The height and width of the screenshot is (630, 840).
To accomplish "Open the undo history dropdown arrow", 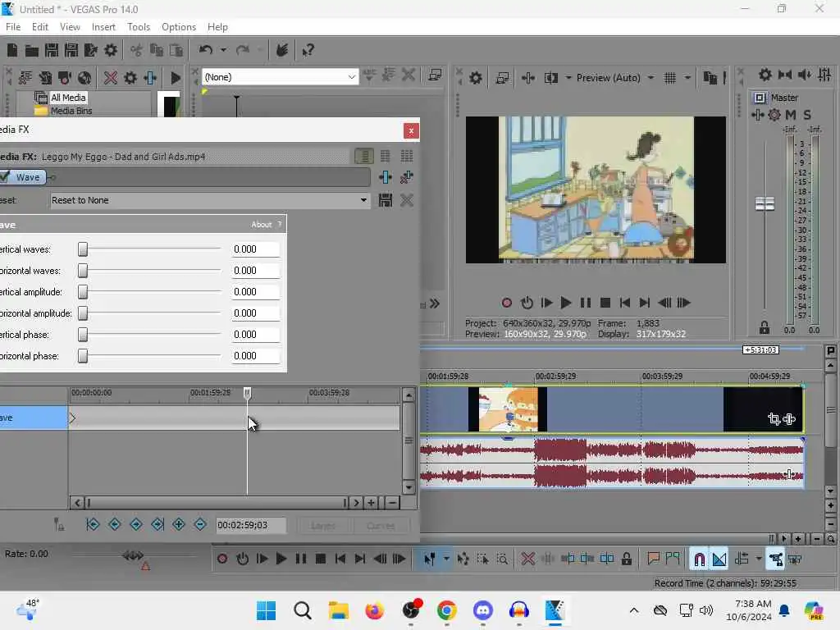I will click(223, 50).
